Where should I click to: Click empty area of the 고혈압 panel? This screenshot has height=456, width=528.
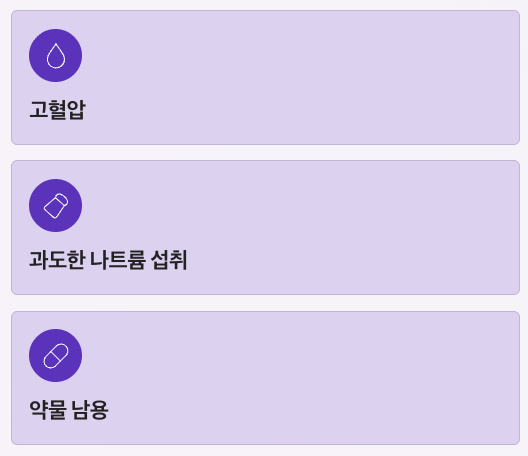click(303, 77)
